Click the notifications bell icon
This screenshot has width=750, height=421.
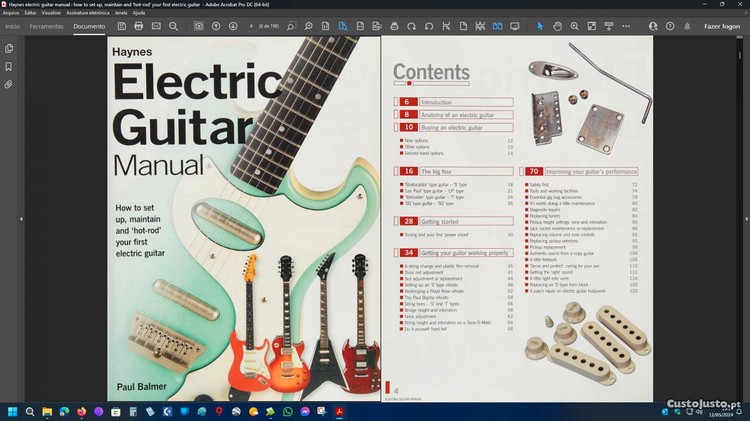pyautogui.click(x=688, y=25)
